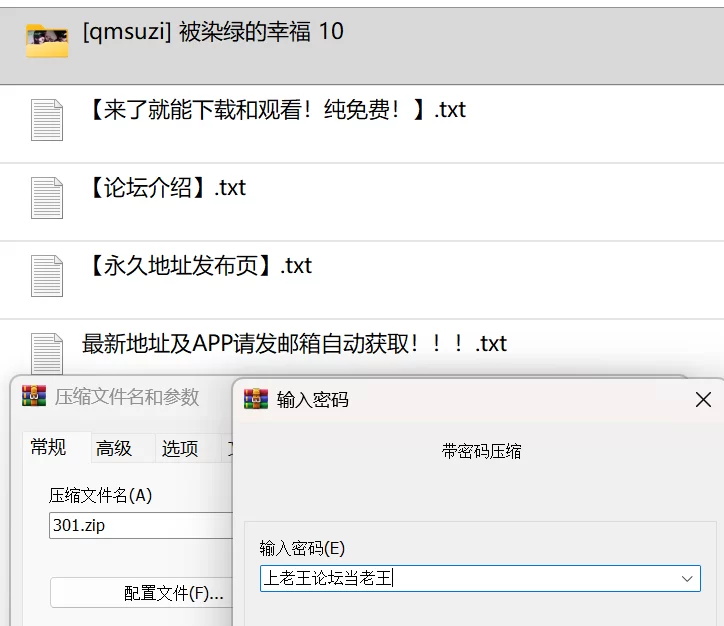Open 配置文件(F)... button
This screenshot has height=626, width=724.
pos(142,593)
